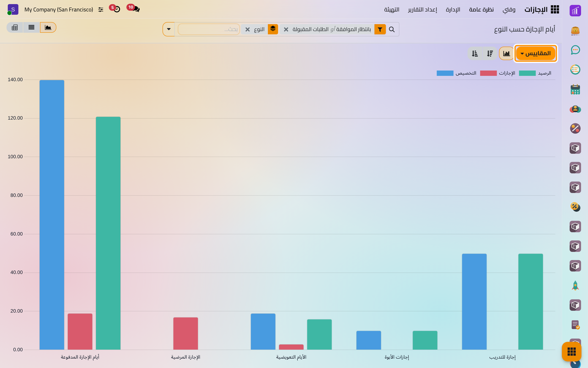Click the الإجازات app title

click(536, 10)
